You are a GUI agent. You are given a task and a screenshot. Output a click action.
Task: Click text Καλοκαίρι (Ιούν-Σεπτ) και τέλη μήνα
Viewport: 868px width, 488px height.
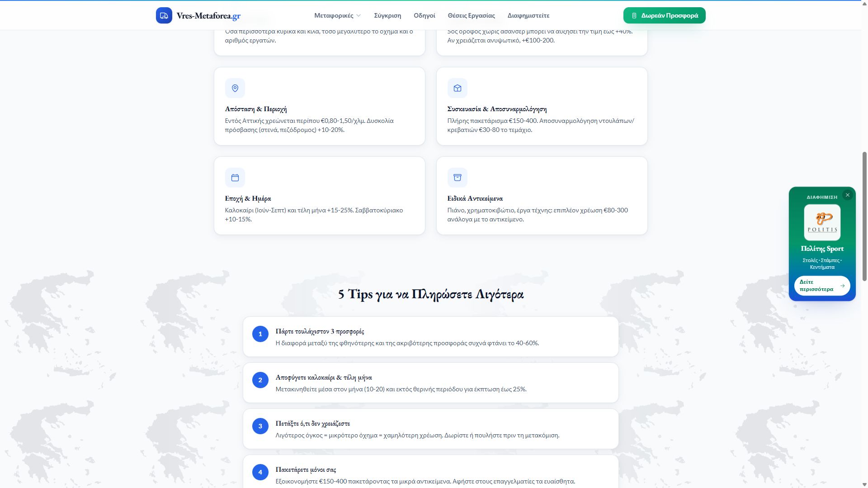point(275,210)
